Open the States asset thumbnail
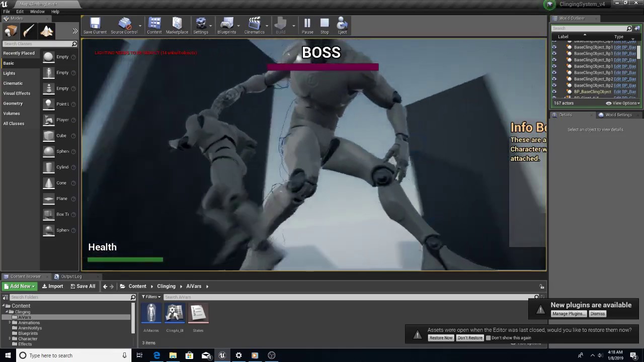644x362 pixels. [x=198, y=313]
